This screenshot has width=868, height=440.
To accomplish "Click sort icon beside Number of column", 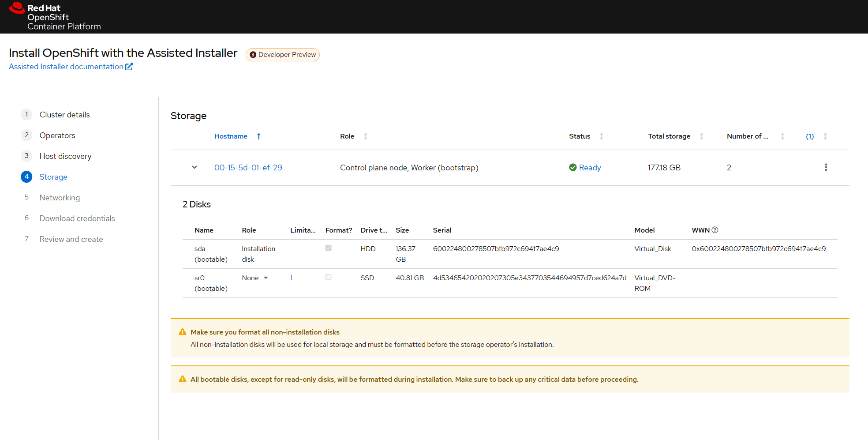I will [x=782, y=136].
